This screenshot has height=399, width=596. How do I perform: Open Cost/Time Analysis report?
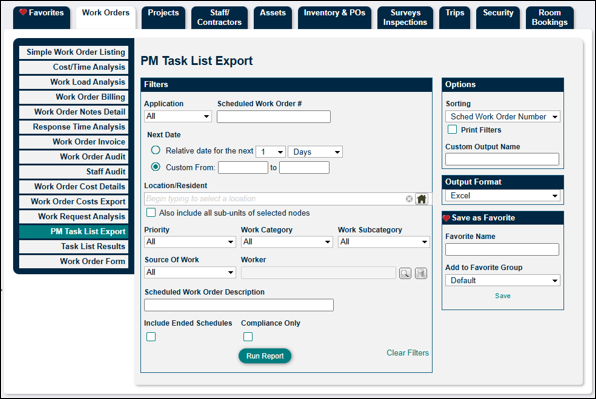(74, 67)
